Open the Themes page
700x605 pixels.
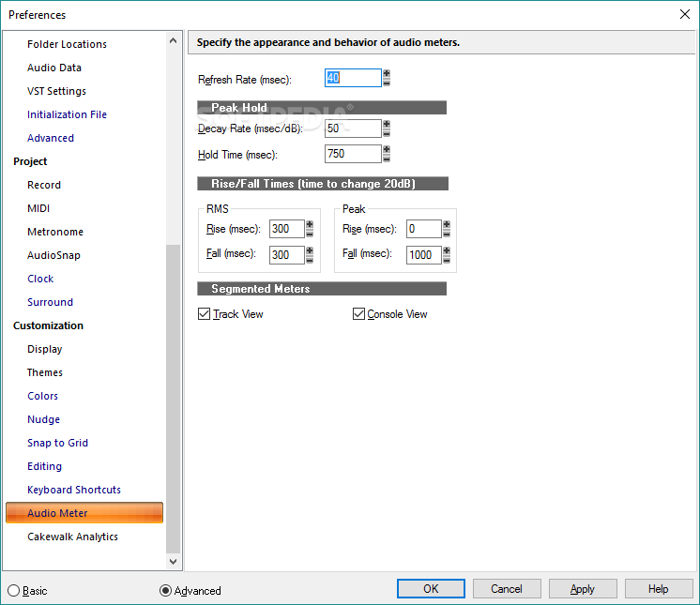point(45,372)
